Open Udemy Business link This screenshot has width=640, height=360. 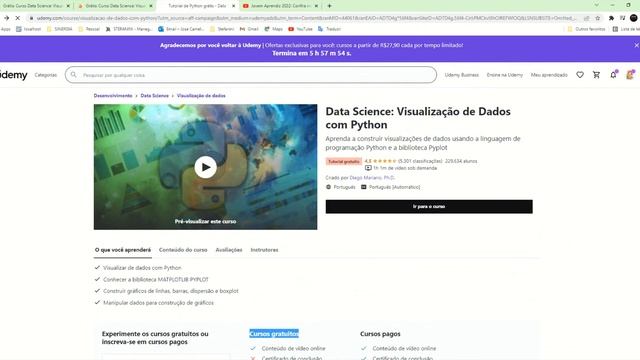tap(462, 75)
